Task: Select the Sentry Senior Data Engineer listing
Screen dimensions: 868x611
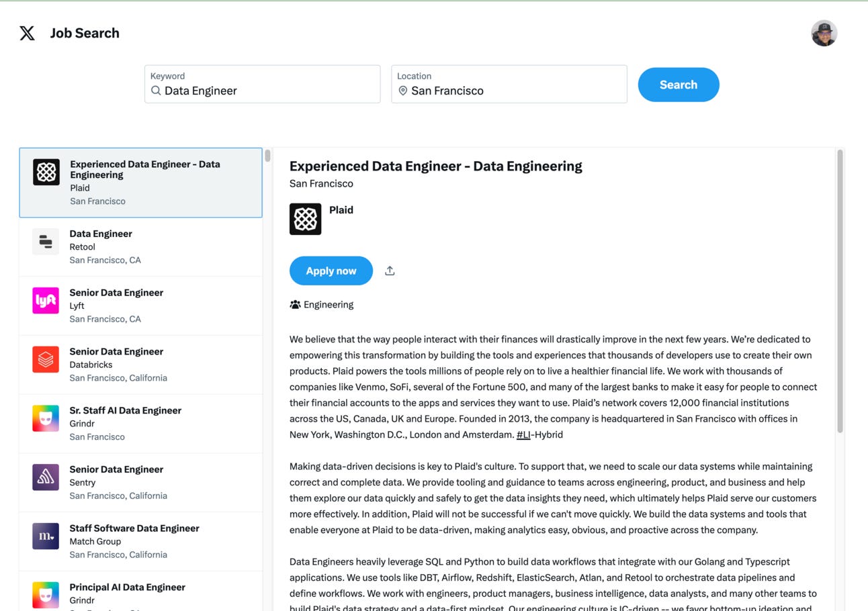Action: 140,483
